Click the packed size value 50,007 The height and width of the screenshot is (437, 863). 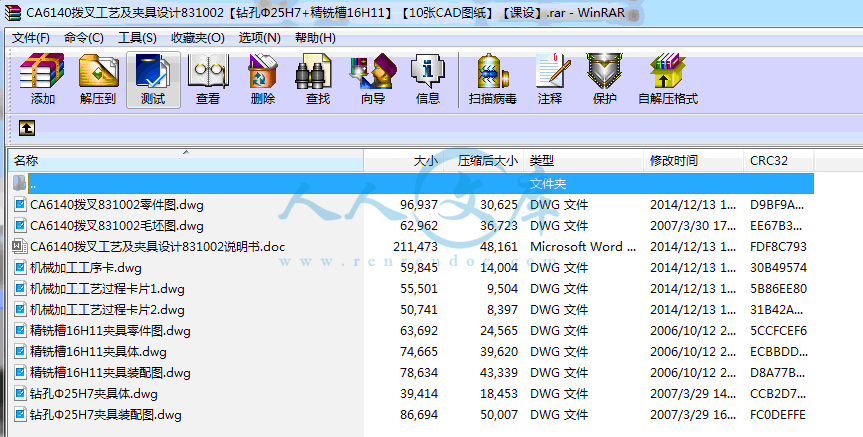pos(499,414)
